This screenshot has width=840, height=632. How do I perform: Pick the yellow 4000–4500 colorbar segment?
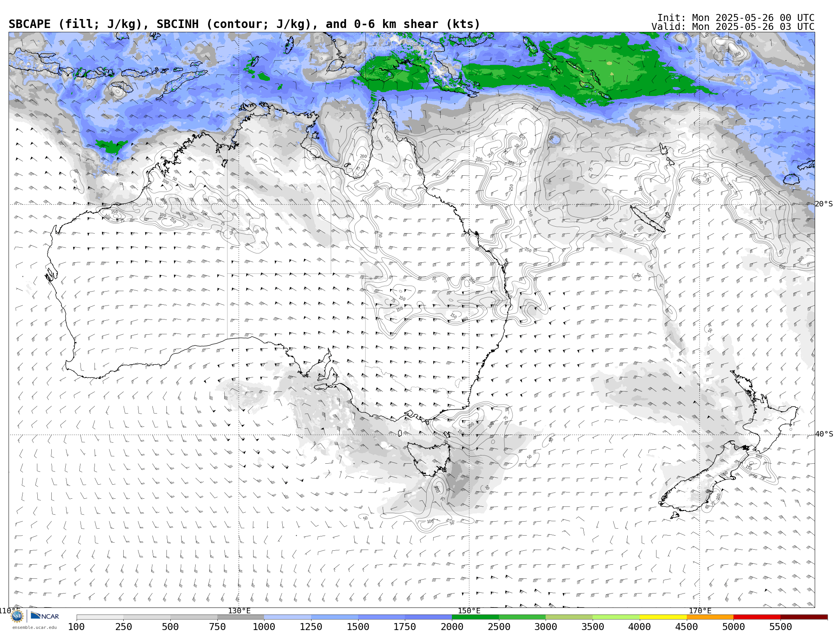pos(663,617)
